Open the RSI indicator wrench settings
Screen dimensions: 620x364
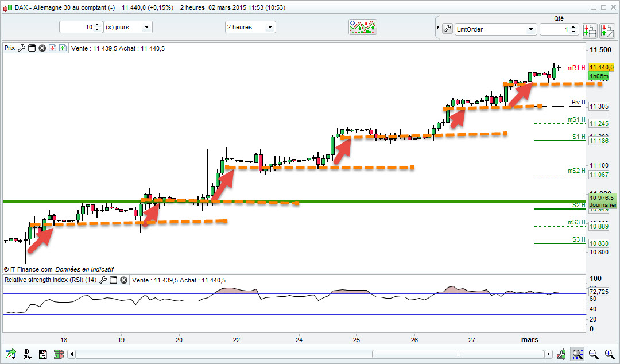click(x=103, y=280)
